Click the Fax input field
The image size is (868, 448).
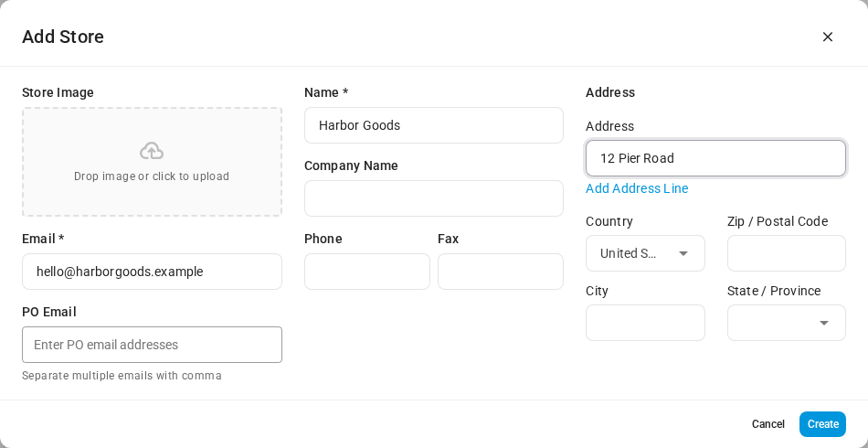(501, 272)
